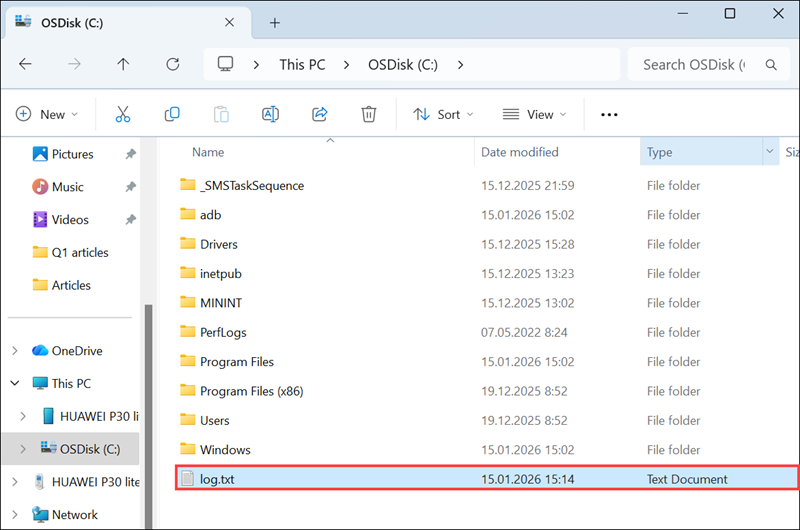Sort by the Name column header
Image resolution: width=800 pixels, height=530 pixels.
208,152
